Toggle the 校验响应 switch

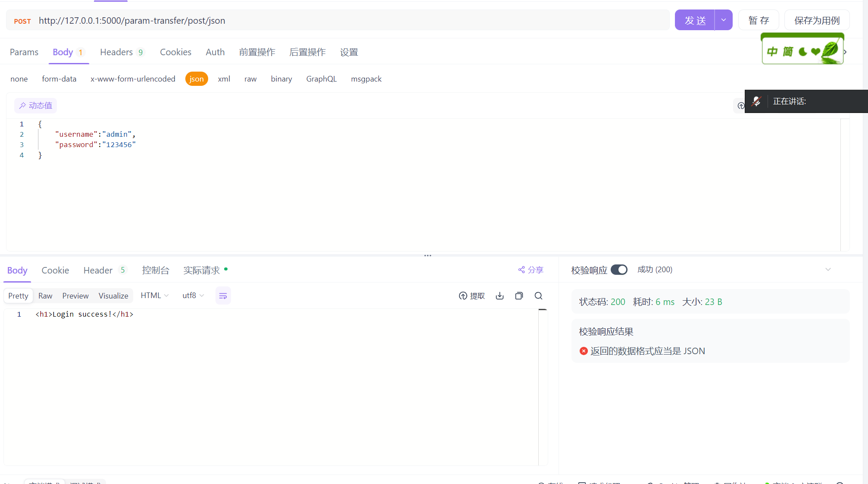(619, 270)
